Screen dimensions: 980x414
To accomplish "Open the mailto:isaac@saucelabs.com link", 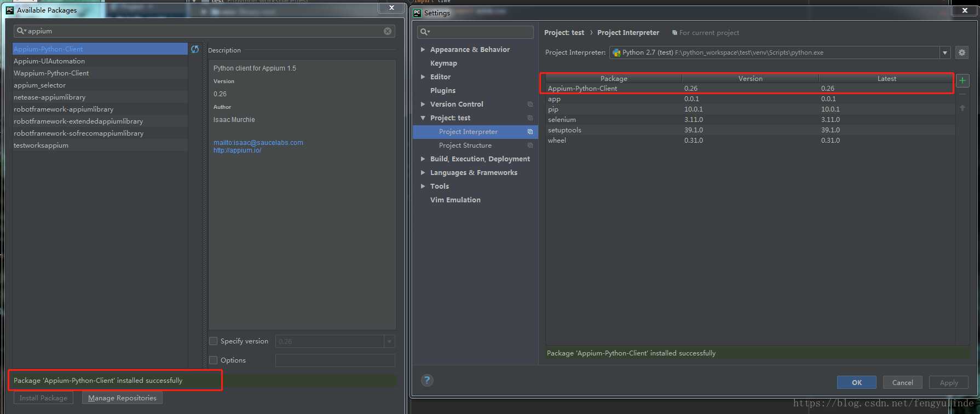I will click(x=258, y=143).
